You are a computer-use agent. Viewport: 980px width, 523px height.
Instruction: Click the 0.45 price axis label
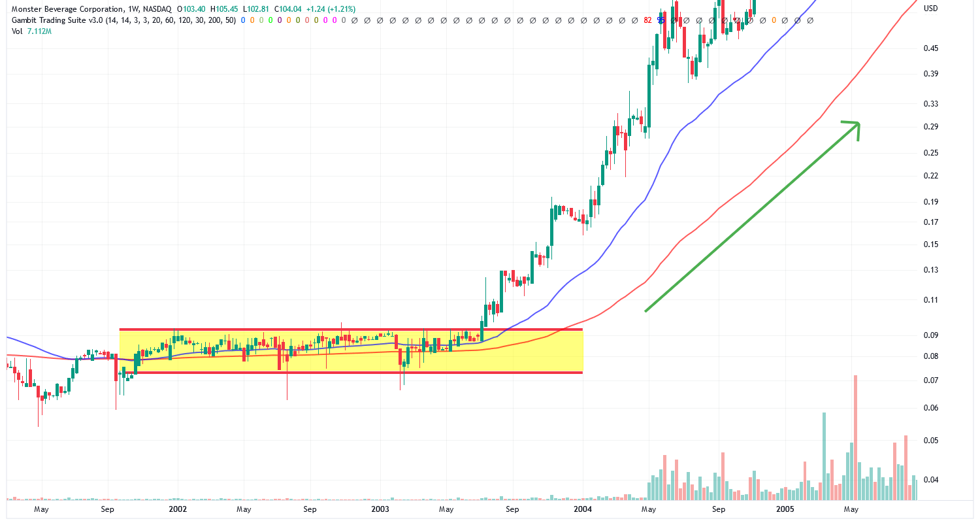pyautogui.click(x=931, y=48)
